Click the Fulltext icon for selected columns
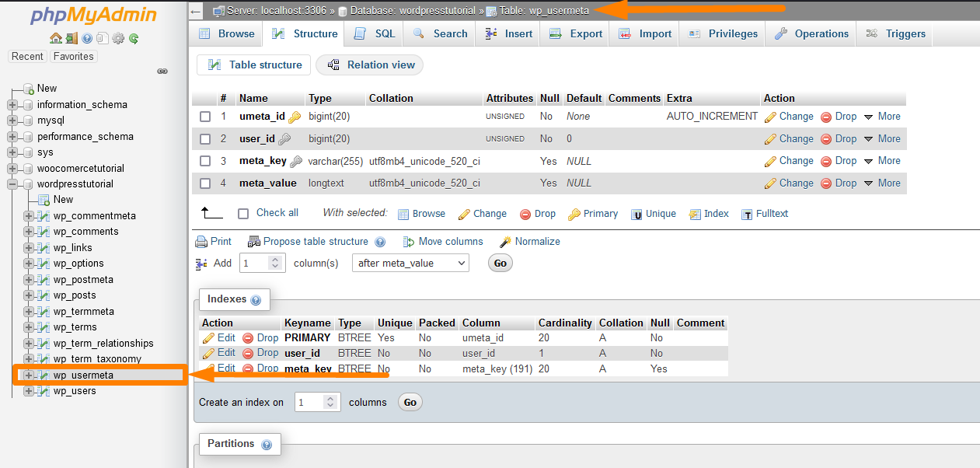The height and width of the screenshot is (468, 980). [747, 215]
